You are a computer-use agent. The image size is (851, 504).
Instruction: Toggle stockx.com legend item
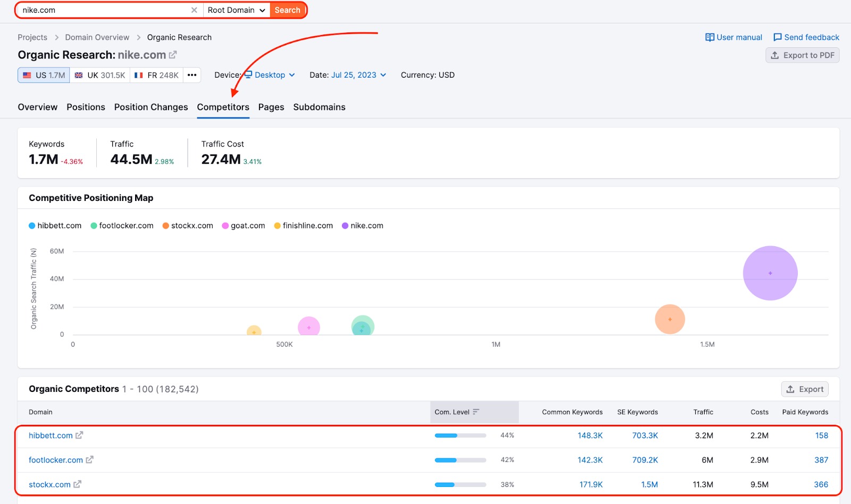(x=188, y=225)
